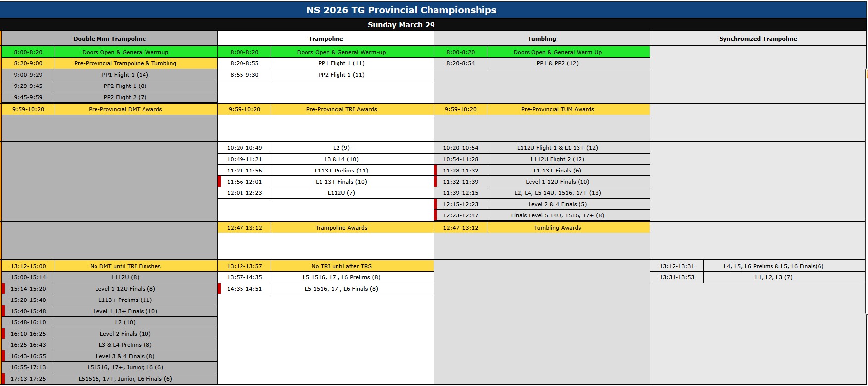Select Finals Level 5 14U, 1516, 17+ (8)

tap(557, 215)
